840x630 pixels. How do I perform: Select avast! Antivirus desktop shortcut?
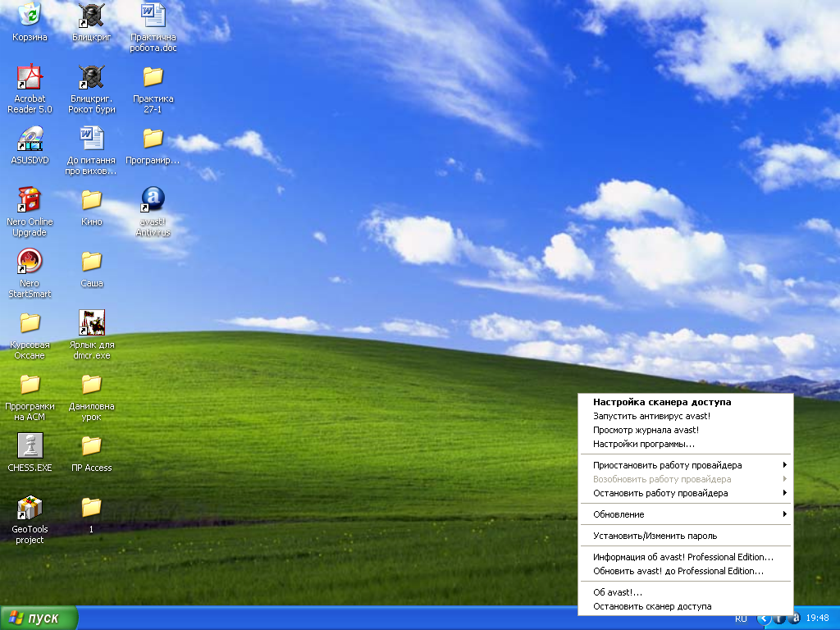click(x=153, y=212)
